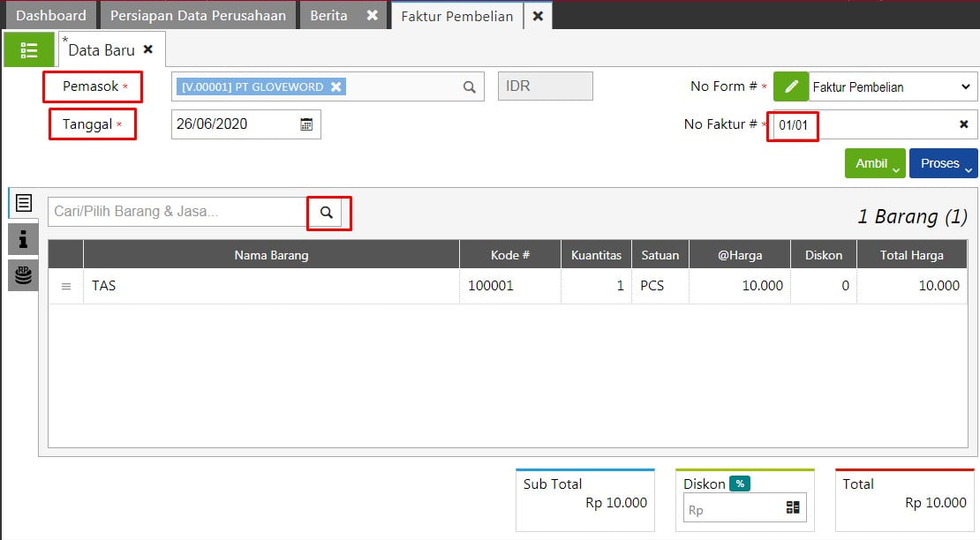Close the Berita tab
The image size is (980, 540).
coord(372,15)
